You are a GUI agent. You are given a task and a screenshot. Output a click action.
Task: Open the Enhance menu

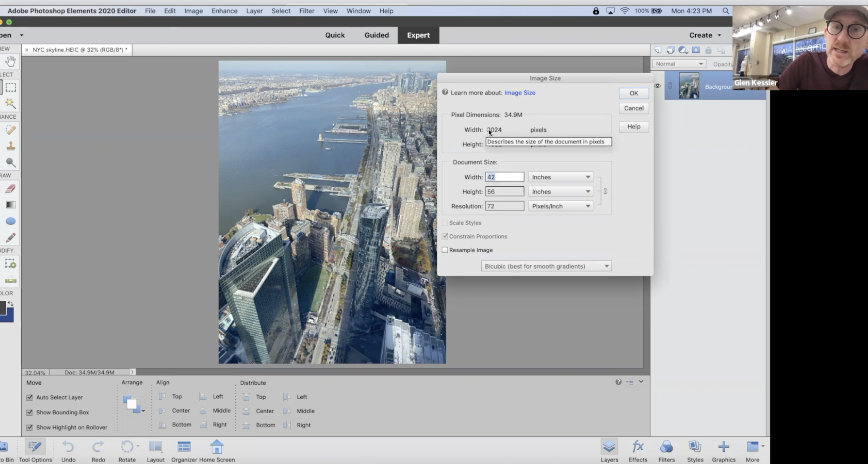point(224,11)
